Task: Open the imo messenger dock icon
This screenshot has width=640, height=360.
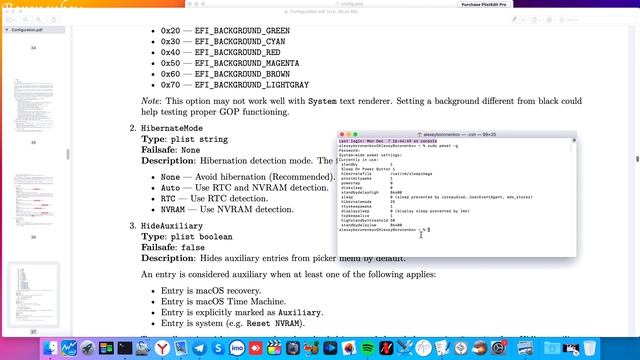Action: [237, 348]
